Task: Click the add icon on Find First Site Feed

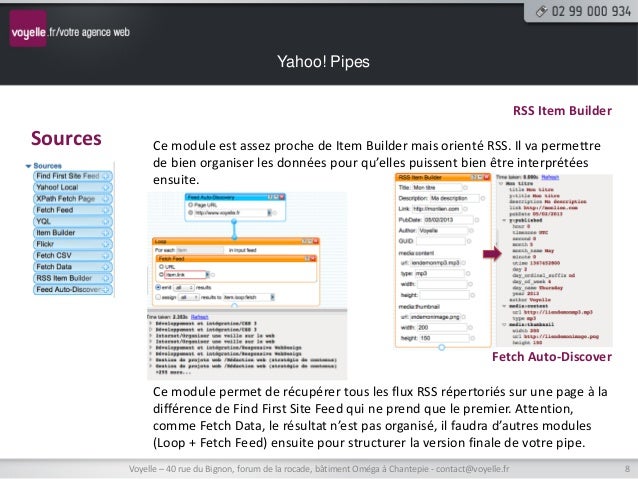Action: pos(107,176)
